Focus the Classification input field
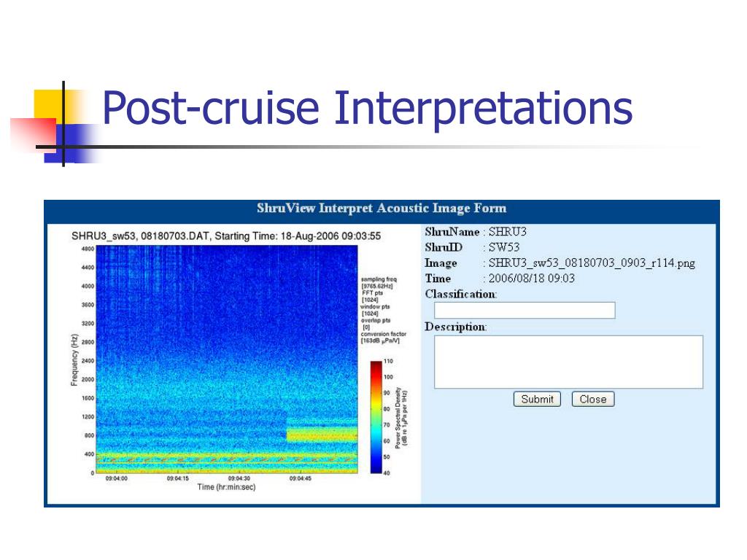This screenshot has width=747, height=560. [x=525, y=310]
